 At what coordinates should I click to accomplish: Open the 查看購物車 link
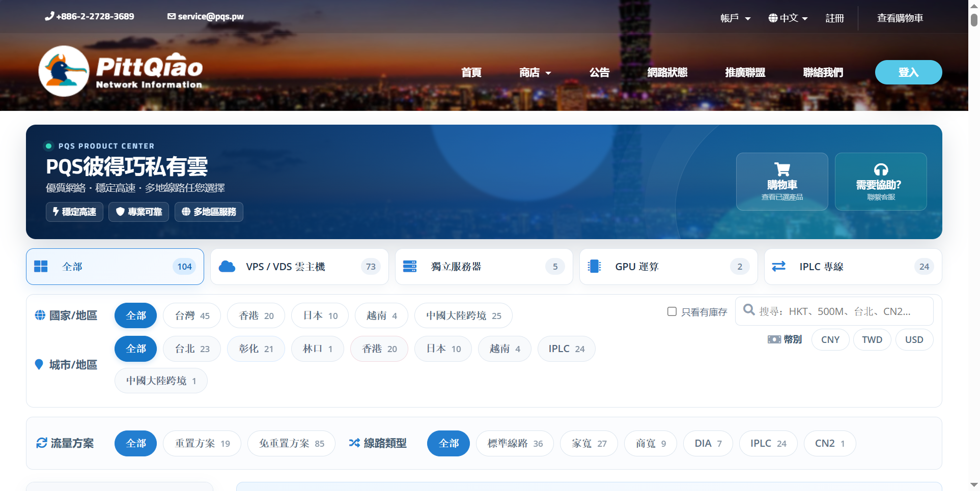coord(900,18)
